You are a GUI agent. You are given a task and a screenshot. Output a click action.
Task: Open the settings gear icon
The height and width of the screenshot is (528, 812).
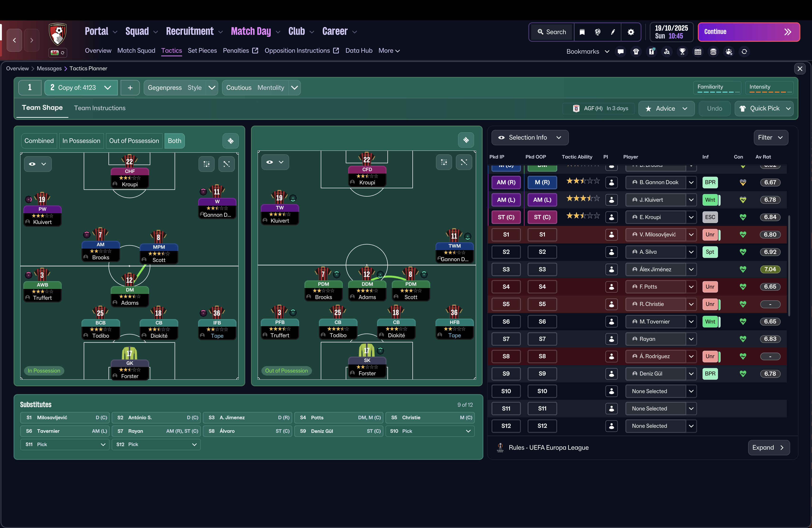pyautogui.click(x=631, y=32)
